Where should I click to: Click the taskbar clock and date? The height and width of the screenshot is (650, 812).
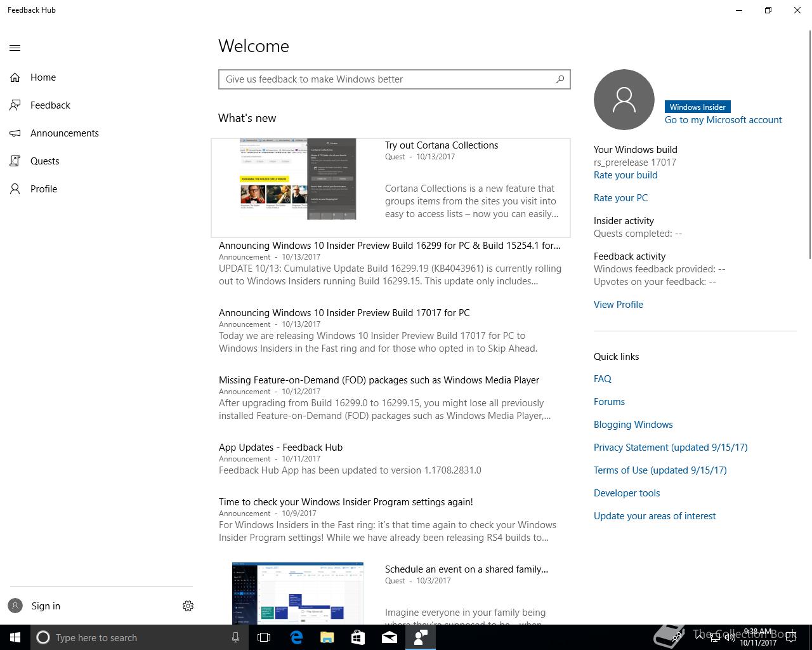pyautogui.click(x=758, y=637)
